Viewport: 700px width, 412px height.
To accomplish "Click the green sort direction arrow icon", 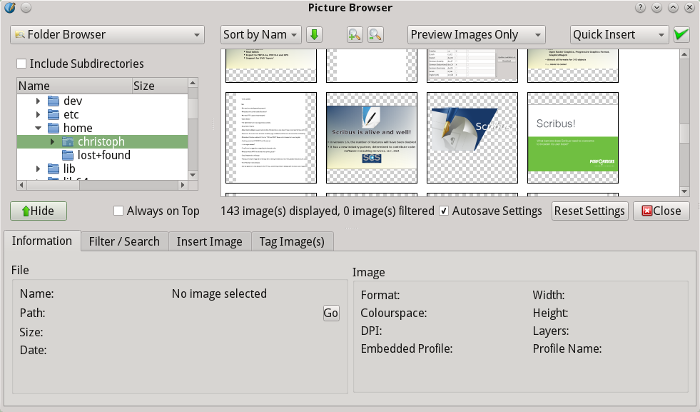I will click(x=314, y=34).
